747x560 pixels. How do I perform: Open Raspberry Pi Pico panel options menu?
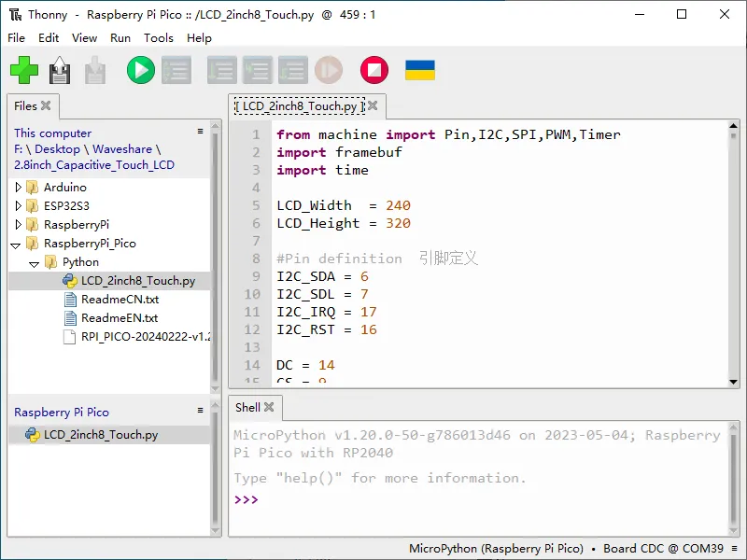pyautogui.click(x=200, y=410)
